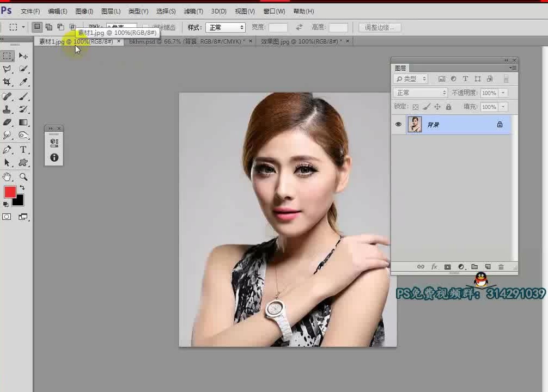Select the Eyedropper tool

click(x=23, y=82)
